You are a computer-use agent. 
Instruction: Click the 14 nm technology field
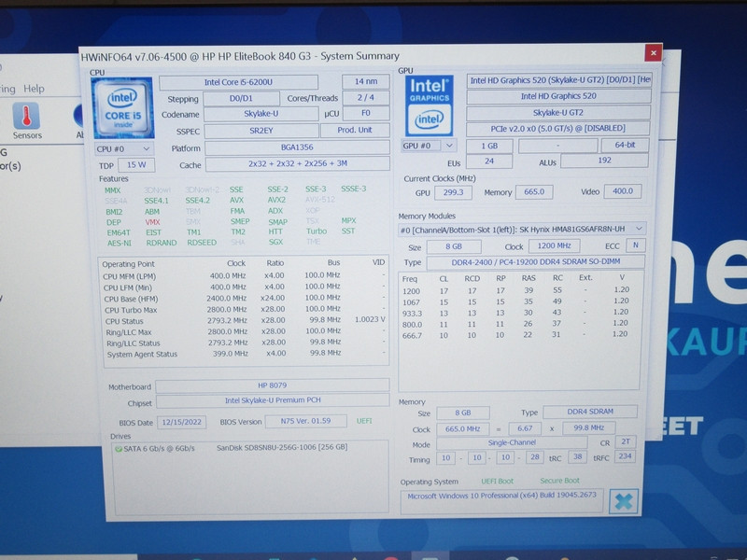click(366, 81)
